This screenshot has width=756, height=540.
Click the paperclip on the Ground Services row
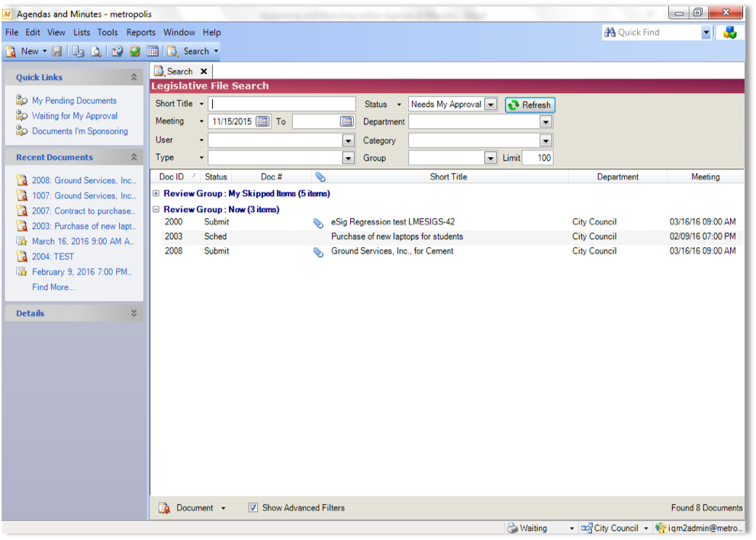tap(318, 252)
